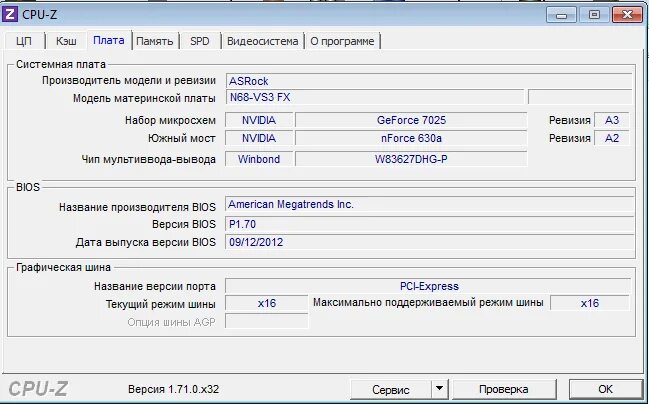Click the southbridge NVIDIA vendor field

click(259, 138)
